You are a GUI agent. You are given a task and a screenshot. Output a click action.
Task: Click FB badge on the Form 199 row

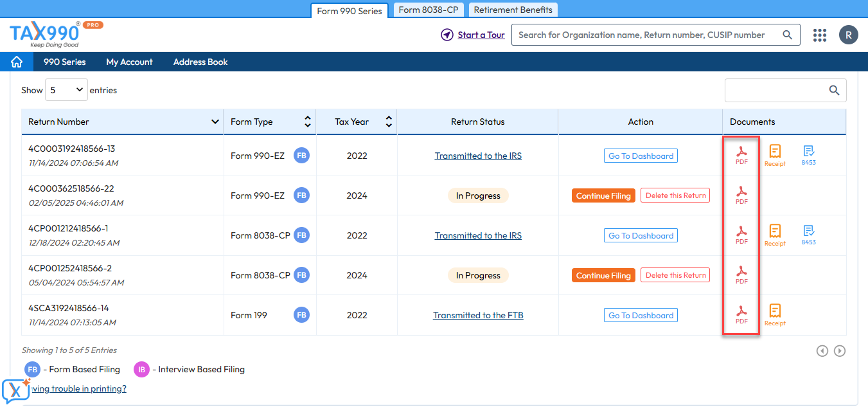301,315
